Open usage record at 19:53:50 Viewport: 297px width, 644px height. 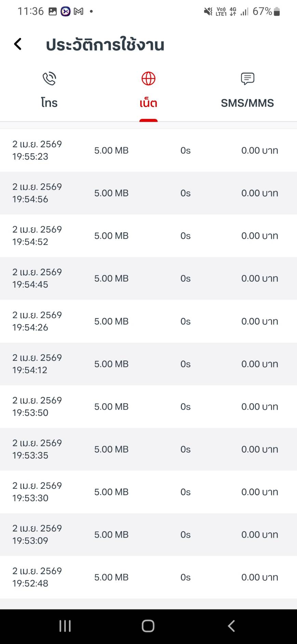148,407
